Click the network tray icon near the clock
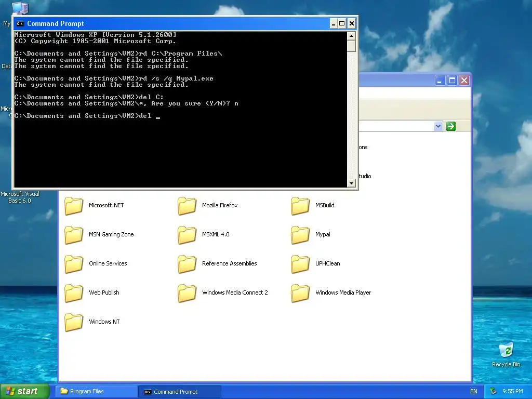Viewport: 532px width, 399px height. coord(494,391)
